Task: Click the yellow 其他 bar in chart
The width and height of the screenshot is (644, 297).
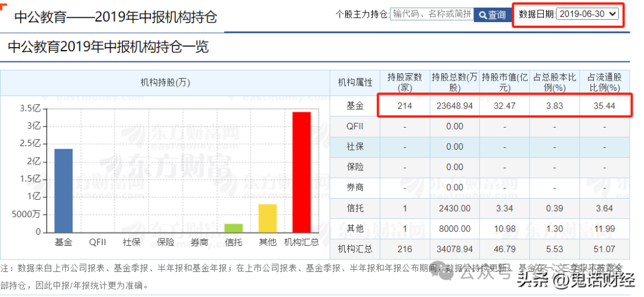Action: click(x=267, y=218)
